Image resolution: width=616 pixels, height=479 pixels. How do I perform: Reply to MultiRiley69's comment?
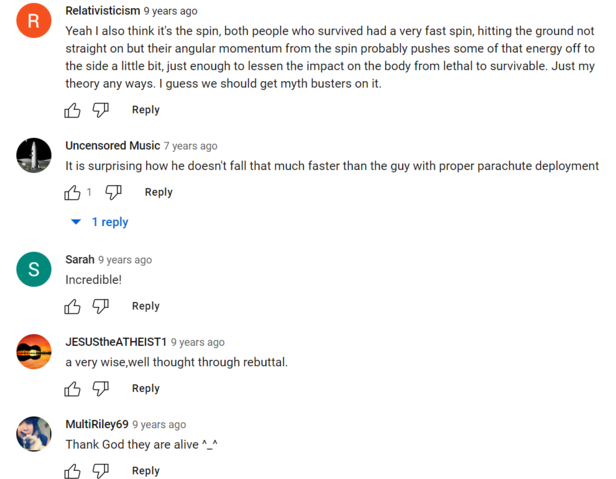coord(145,471)
